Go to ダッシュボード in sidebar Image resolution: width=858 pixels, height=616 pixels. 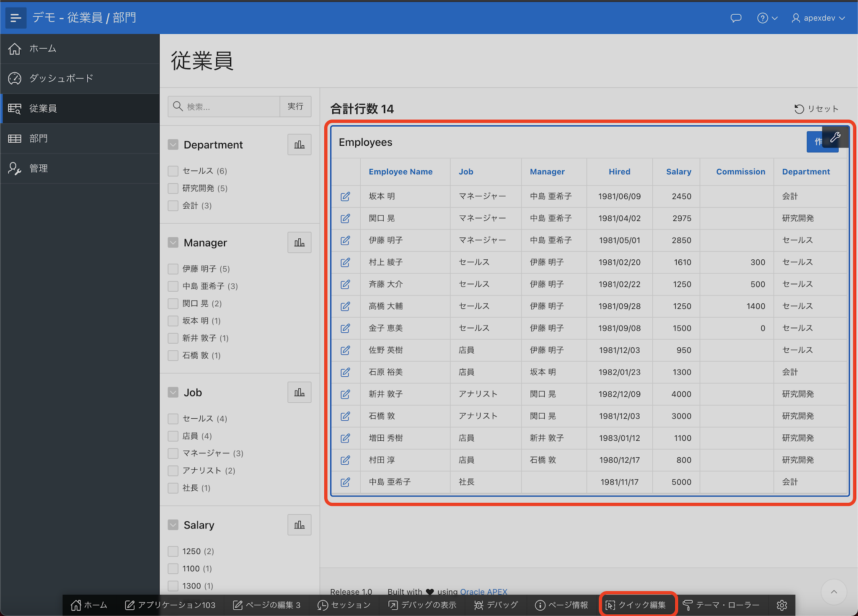[61, 78]
